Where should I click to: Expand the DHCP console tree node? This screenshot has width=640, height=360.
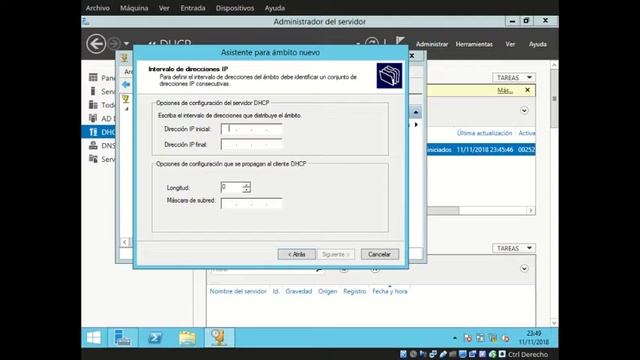click(127, 109)
